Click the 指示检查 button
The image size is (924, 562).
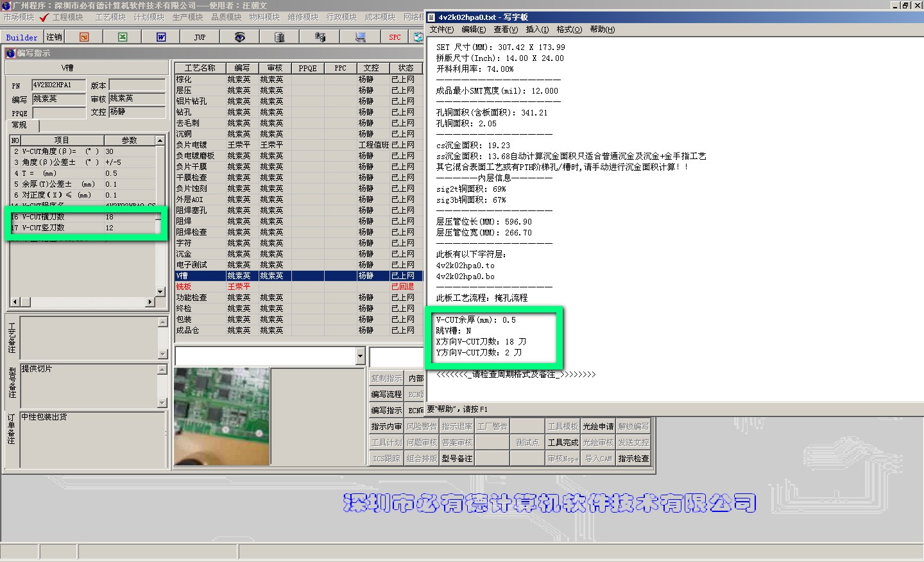[633, 459]
